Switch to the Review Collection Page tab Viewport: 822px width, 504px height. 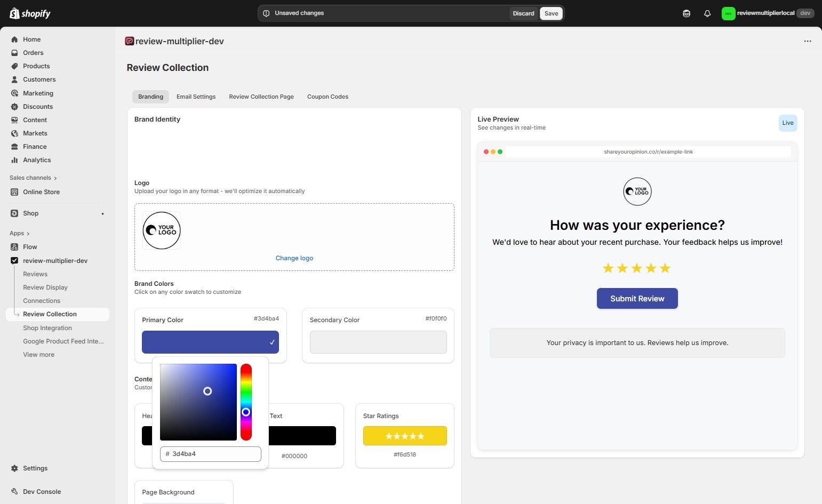[x=261, y=97]
